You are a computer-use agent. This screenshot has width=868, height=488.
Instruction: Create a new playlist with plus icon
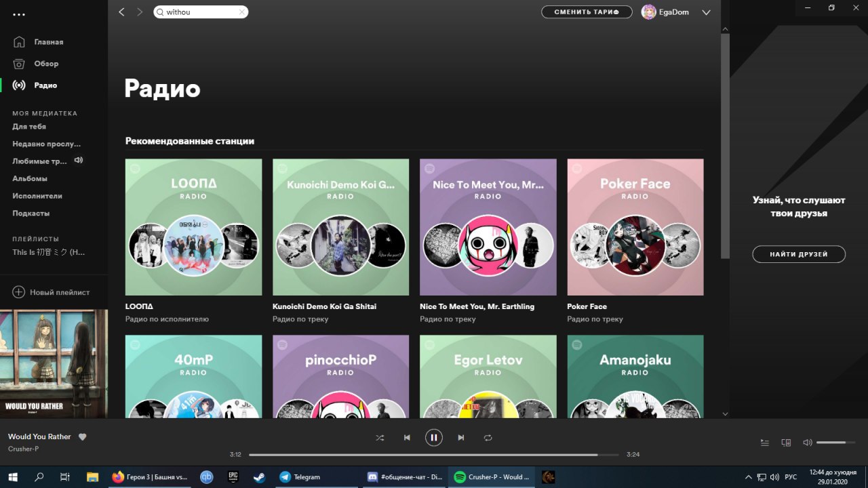[19, 292]
